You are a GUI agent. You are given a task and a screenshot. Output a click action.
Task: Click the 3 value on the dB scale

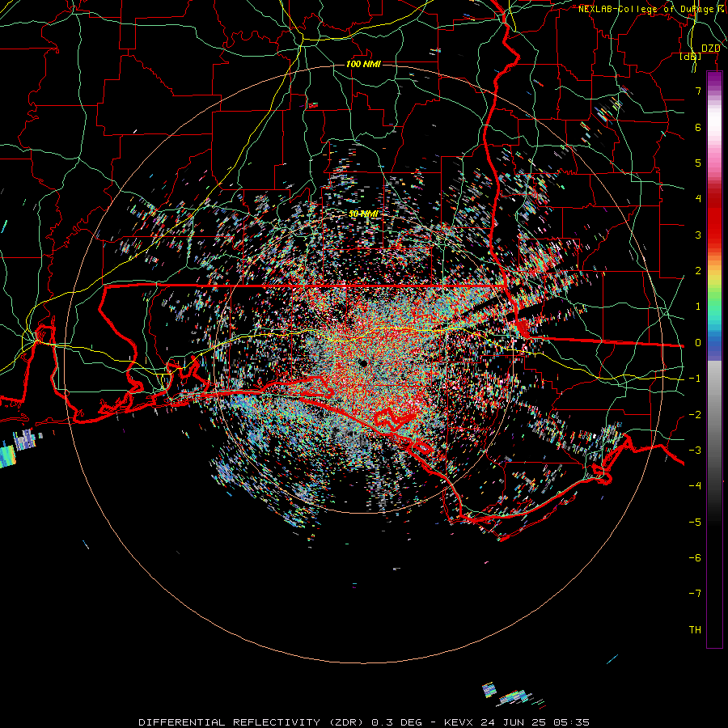click(x=698, y=235)
